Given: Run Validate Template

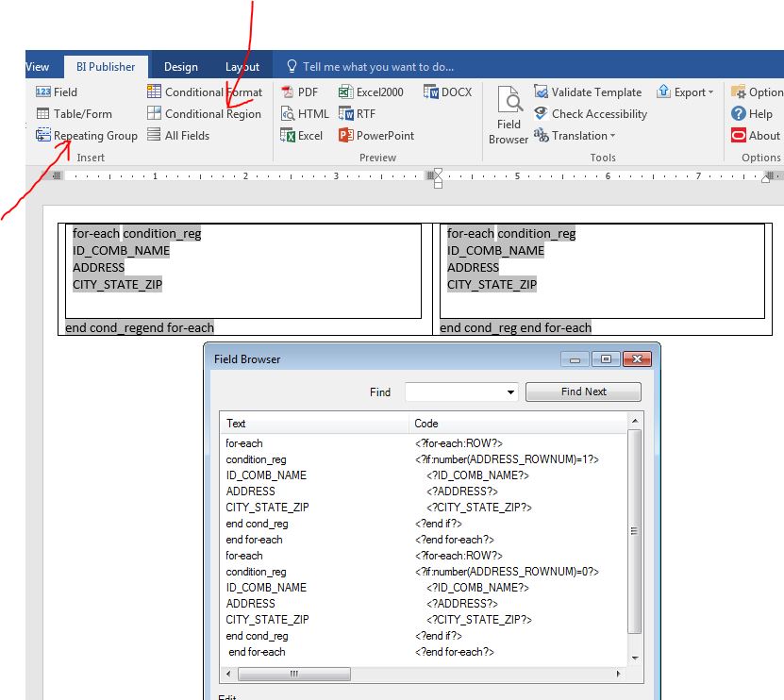Looking at the screenshot, I should (x=588, y=92).
